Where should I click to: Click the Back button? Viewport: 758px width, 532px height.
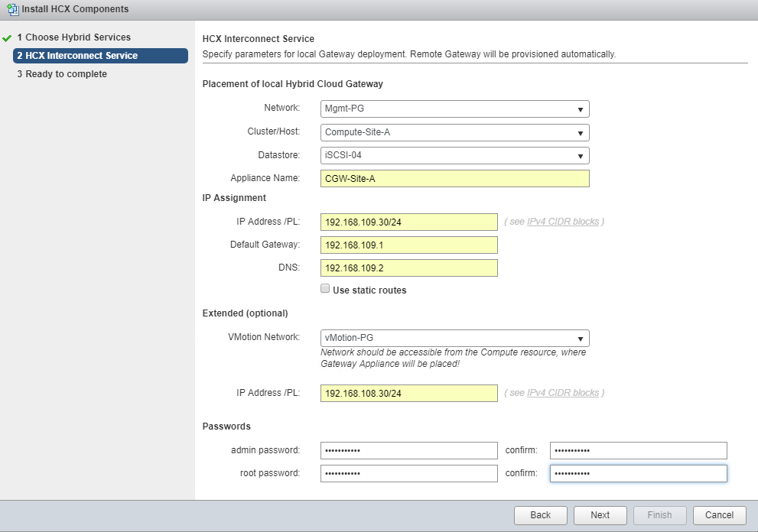pyautogui.click(x=540, y=515)
